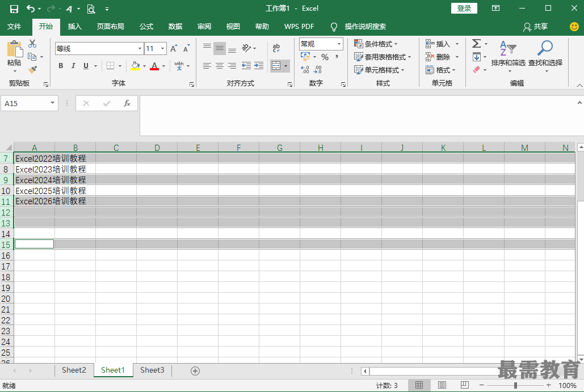Click Merge and Center button
Screen dimensions: 584x392
pyautogui.click(x=276, y=66)
